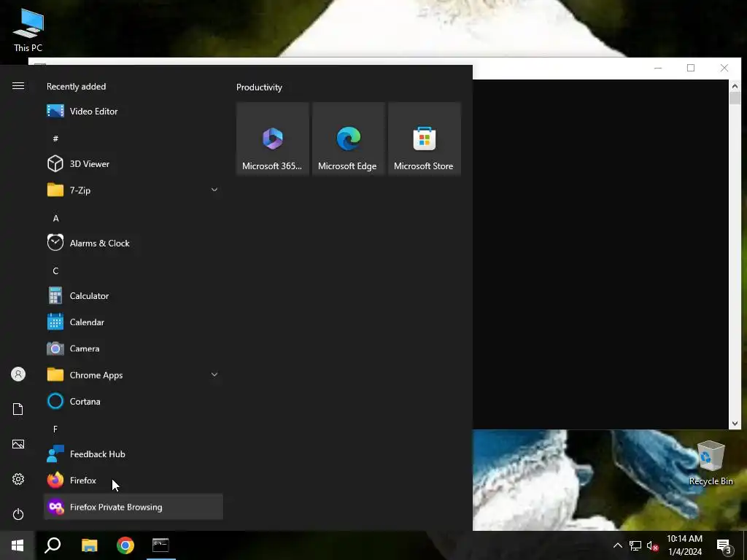The width and height of the screenshot is (747, 560).
Task: Open Cortana from the app list
Action: click(x=133, y=402)
